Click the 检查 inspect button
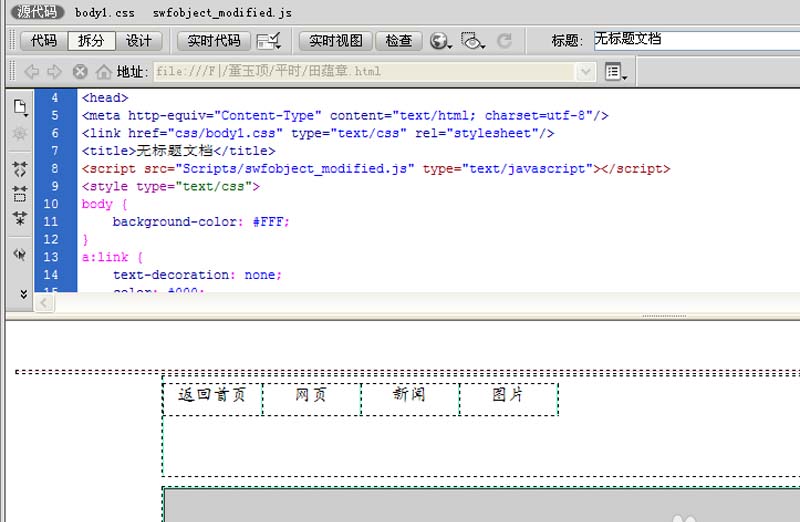The width and height of the screenshot is (800, 522). tap(398, 41)
